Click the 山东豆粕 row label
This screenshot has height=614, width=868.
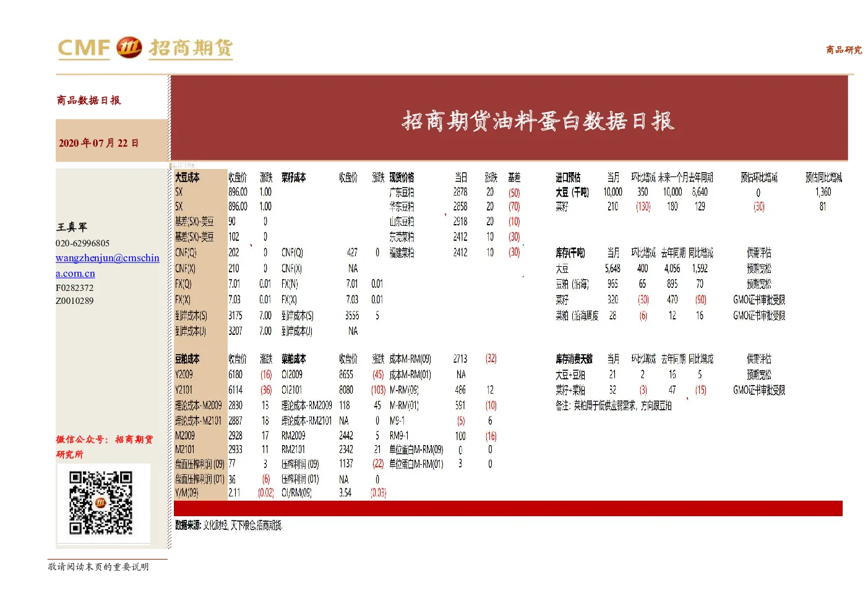pos(402,222)
